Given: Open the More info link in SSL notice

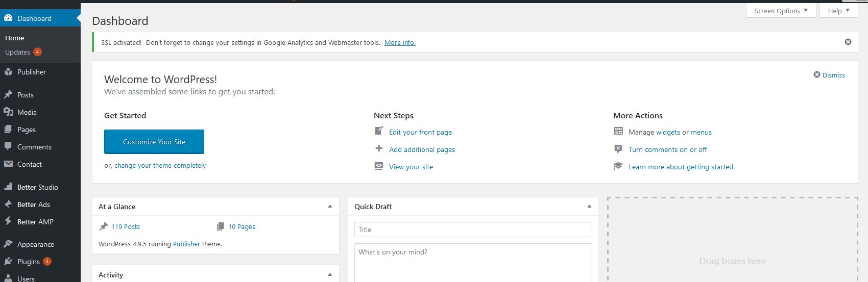Looking at the screenshot, I should coord(400,42).
